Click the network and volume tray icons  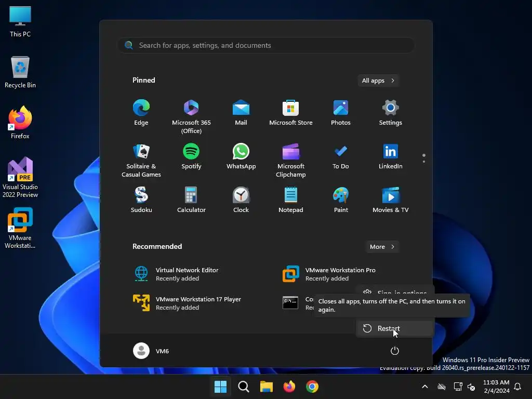pos(464,387)
